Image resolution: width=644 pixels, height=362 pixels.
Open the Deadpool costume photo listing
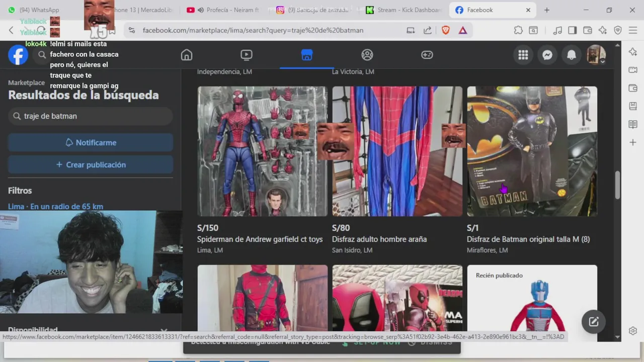point(262,298)
